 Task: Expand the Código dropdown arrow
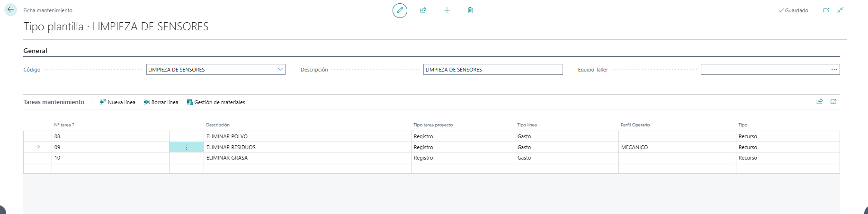click(x=280, y=69)
